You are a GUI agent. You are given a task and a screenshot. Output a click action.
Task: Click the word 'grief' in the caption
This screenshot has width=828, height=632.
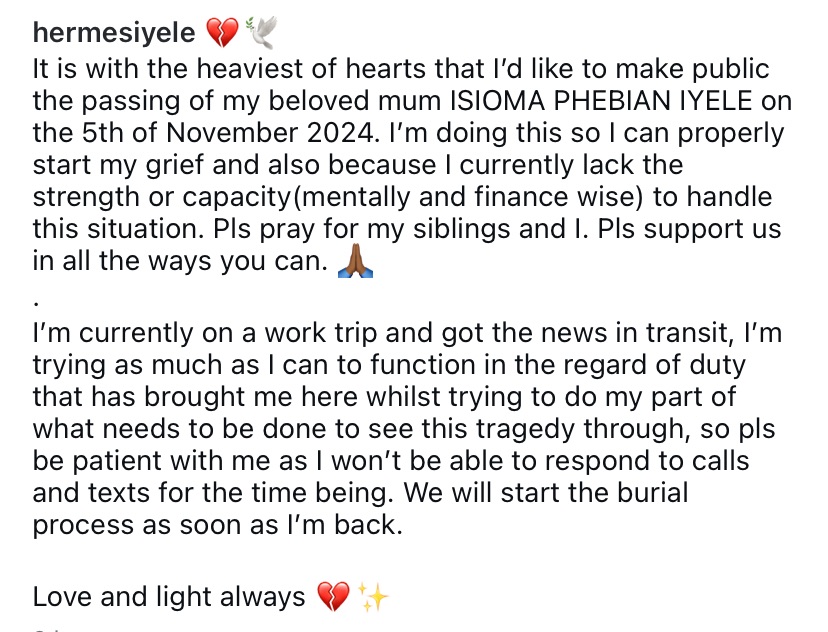[x=174, y=165]
